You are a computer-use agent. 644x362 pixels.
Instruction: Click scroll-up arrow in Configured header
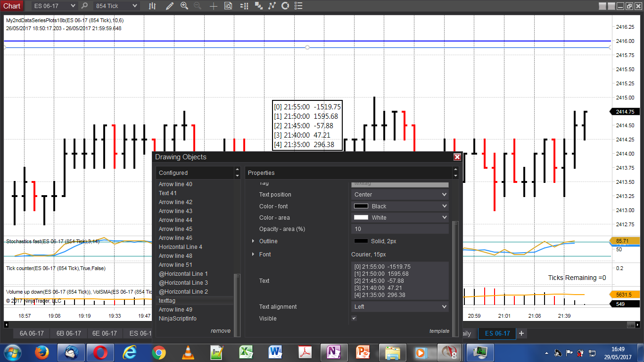click(237, 170)
